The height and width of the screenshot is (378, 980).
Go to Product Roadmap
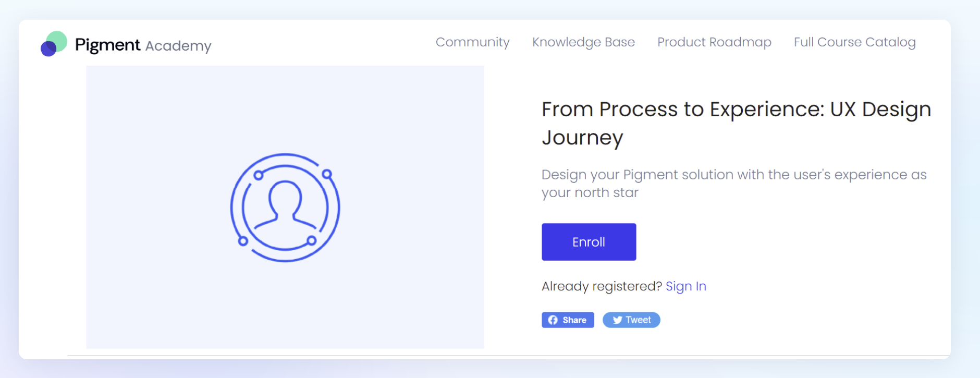click(714, 42)
